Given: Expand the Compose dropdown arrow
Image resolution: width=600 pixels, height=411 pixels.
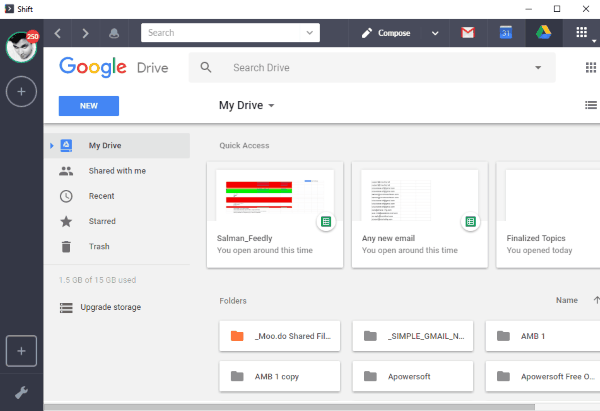Looking at the screenshot, I should pyautogui.click(x=434, y=33).
